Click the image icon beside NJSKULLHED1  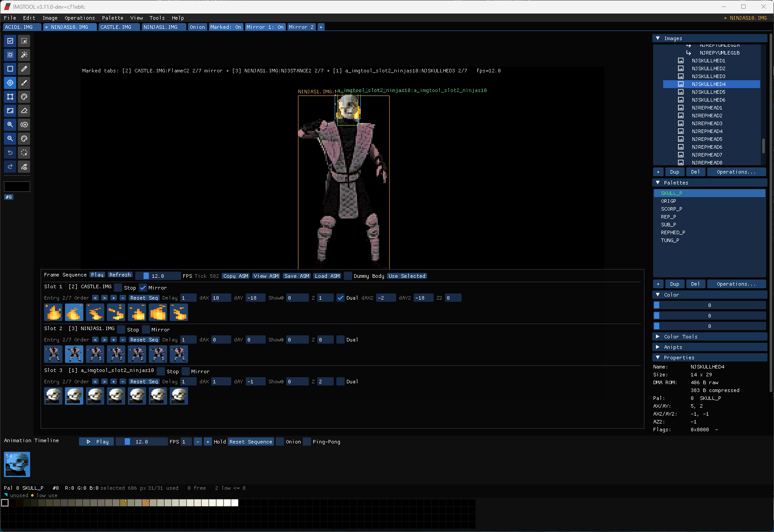[x=681, y=61]
